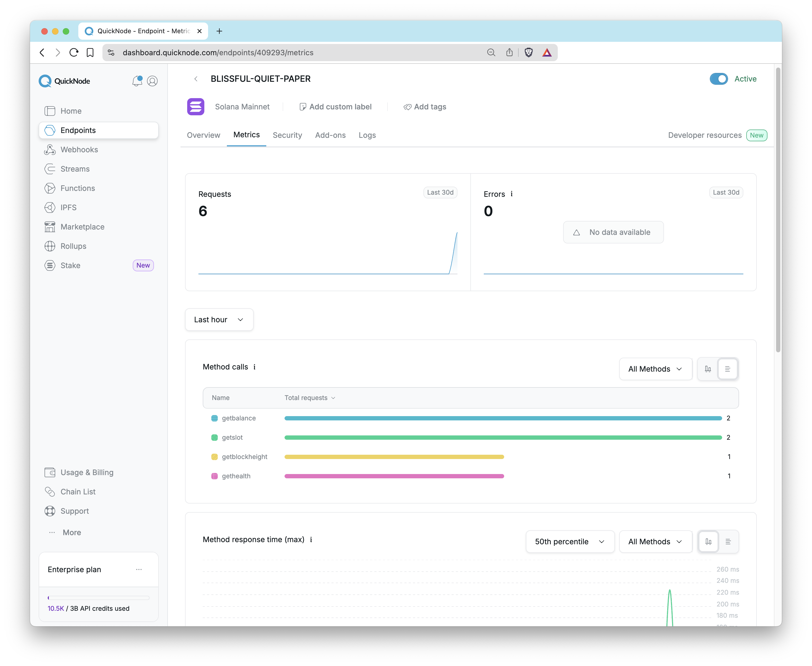This screenshot has width=812, height=666.
Task: Click the getblockheight yellow color swatch
Action: point(215,457)
